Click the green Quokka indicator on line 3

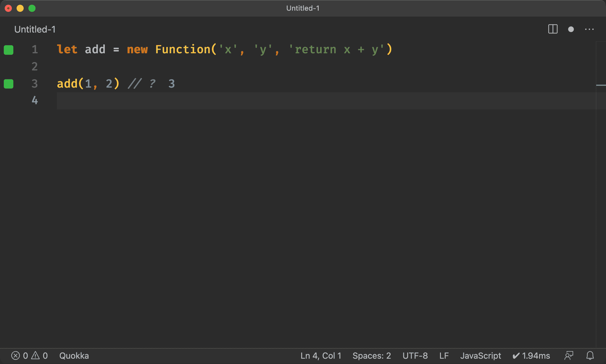9,84
